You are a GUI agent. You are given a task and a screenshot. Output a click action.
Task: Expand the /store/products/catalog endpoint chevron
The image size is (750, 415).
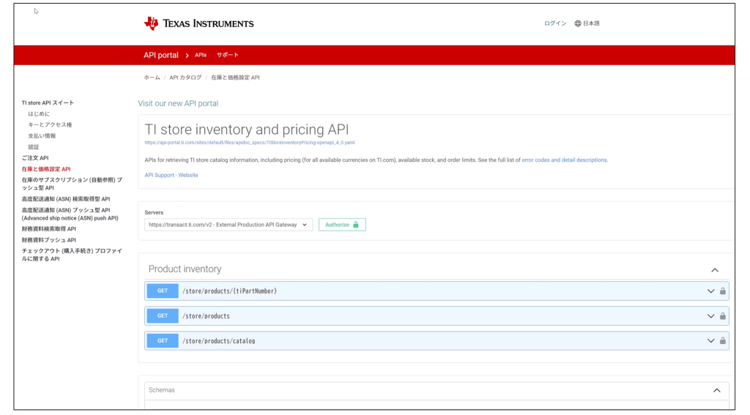click(711, 341)
